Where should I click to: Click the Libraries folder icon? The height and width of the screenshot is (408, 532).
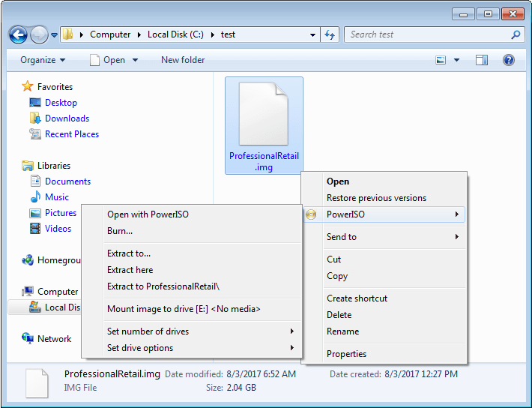click(28, 166)
